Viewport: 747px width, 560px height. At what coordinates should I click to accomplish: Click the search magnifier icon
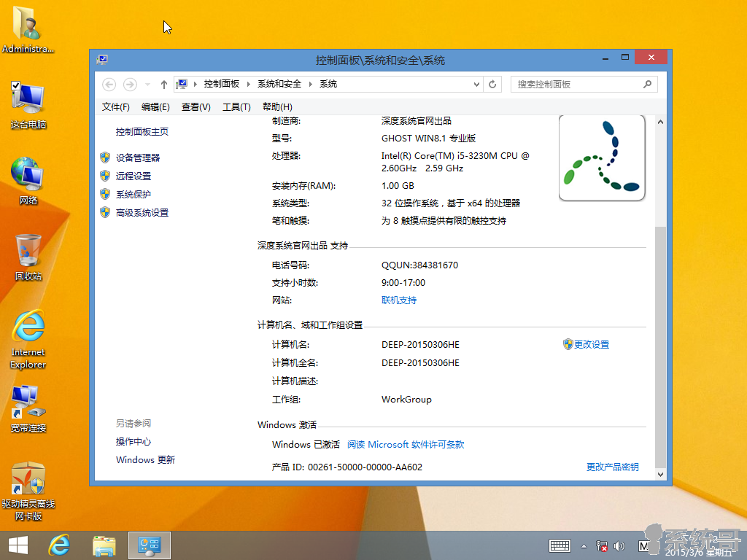pos(647,85)
